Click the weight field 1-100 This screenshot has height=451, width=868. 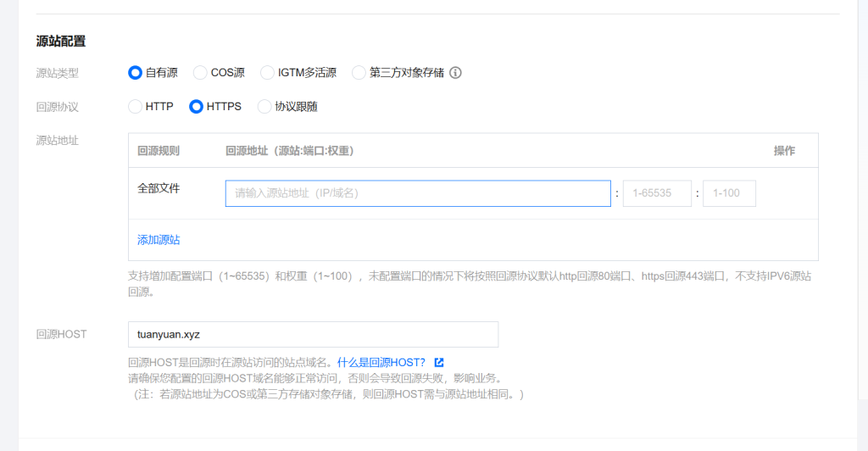click(729, 193)
